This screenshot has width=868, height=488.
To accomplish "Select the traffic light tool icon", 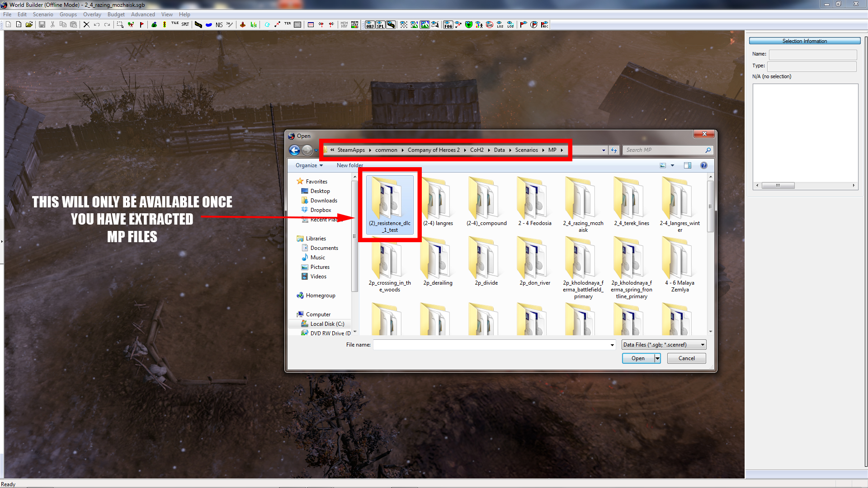I will (x=165, y=24).
